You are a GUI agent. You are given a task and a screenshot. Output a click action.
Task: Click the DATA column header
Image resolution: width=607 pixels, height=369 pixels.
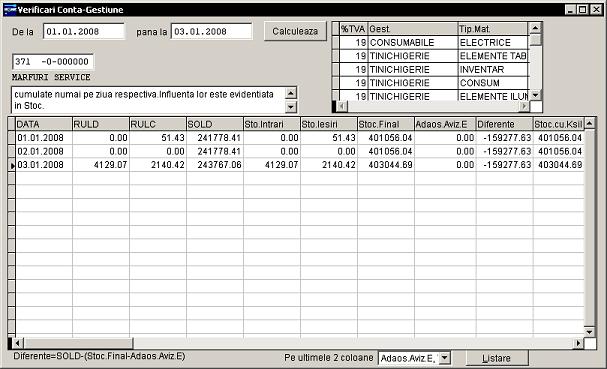(x=44, y=124)
